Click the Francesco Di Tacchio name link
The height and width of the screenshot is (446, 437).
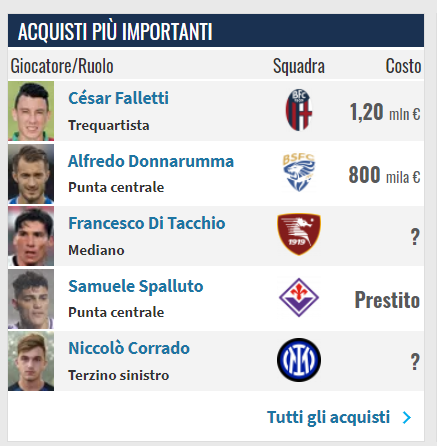tap(147, 223)
